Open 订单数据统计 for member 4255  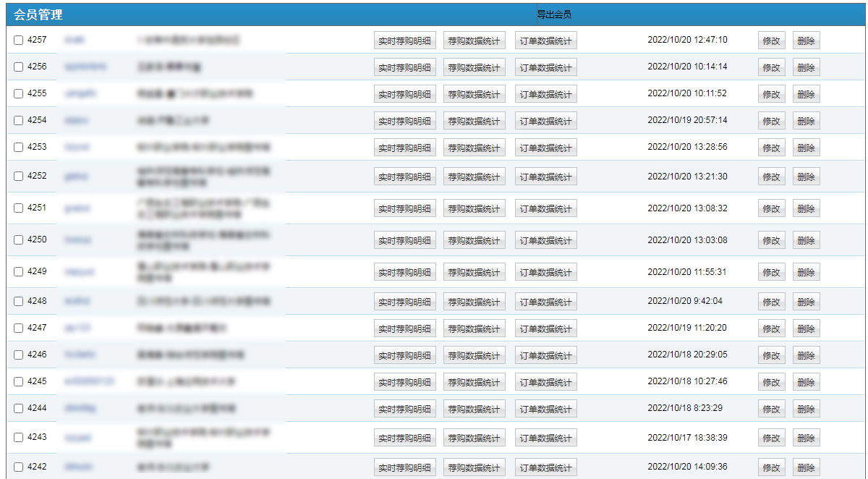[x=545, y=95]
